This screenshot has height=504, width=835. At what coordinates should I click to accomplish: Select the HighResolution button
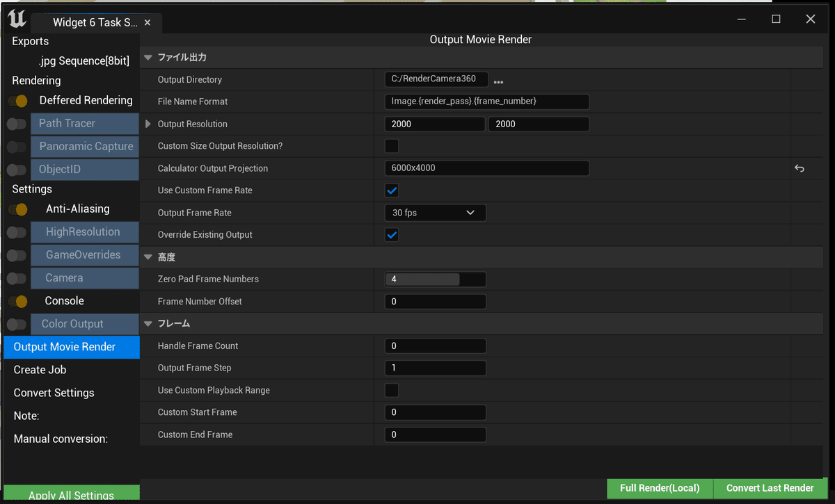(85, 232)
